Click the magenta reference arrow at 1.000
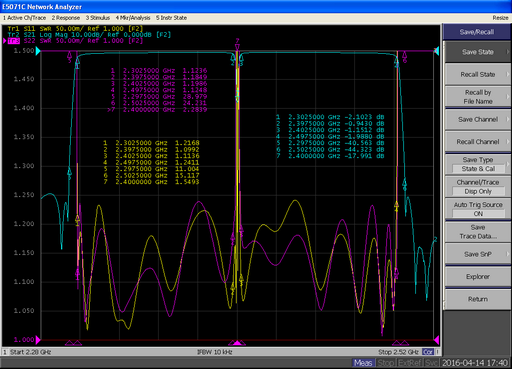Screen dimensions: 512x369 tap(38, 340)
